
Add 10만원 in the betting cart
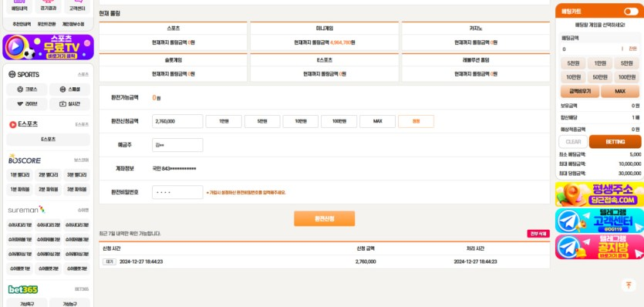573,77
